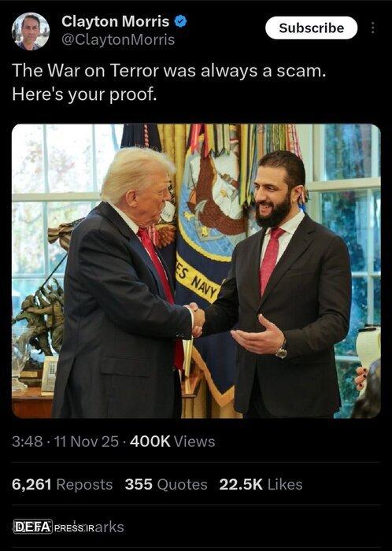Viewport: 392px width, 551px height.
Task: View the 400K Views analytics
Action: click(x=172, y=442)
